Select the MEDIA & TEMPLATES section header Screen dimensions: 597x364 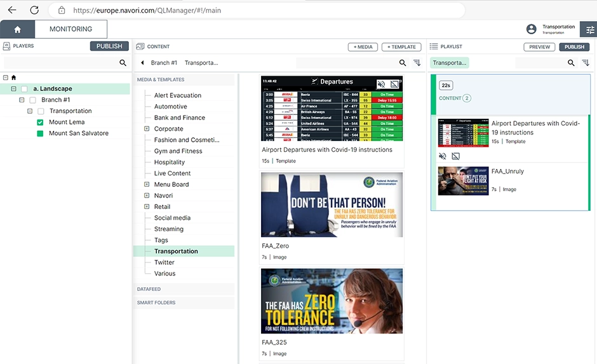coord(184,79)
